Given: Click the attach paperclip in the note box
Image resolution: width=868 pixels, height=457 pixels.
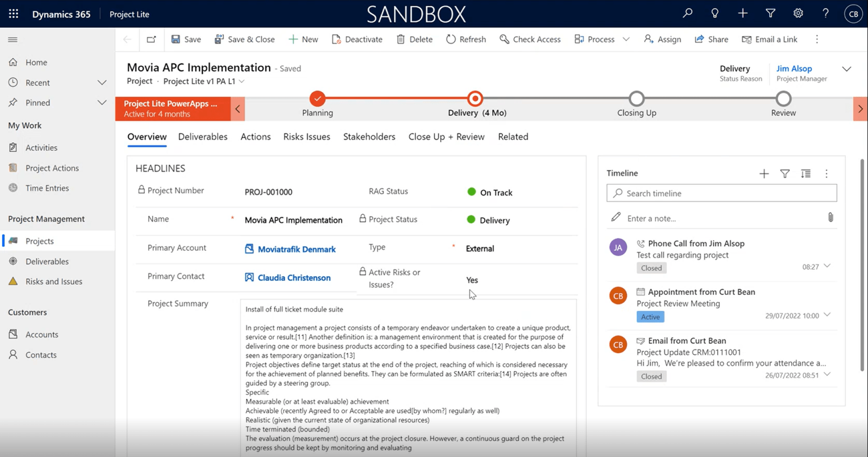Looking at the screenshot, I should pyautogui.click(x=830, y=217).
